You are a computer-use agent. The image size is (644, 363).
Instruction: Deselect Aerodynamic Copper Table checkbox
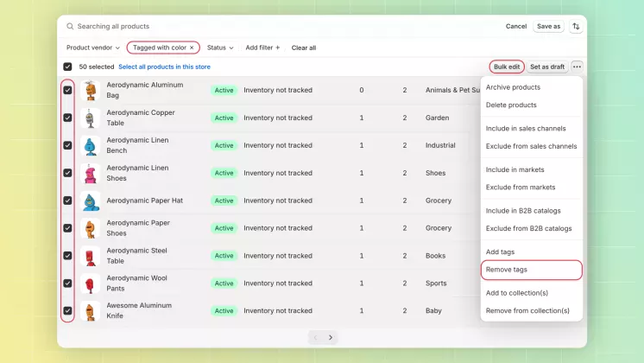coord(67,118)
